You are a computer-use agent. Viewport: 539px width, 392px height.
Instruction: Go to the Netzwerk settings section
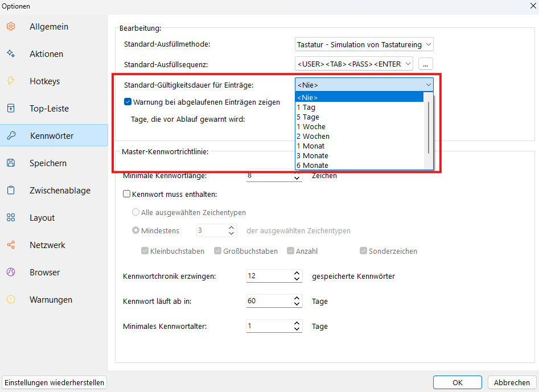tap(54, 245)
